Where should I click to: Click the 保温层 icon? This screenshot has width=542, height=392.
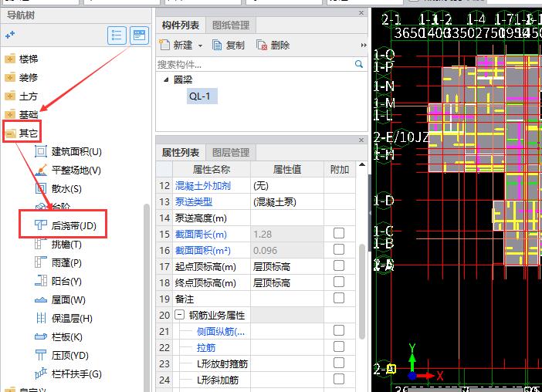pos(41,318)
